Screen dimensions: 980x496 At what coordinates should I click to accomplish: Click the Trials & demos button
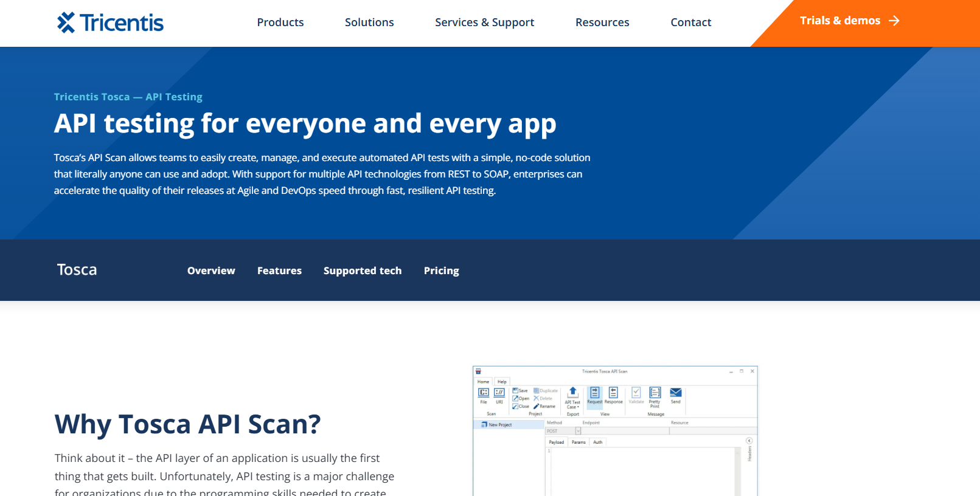pyautogui.click(x=849, y=21)
